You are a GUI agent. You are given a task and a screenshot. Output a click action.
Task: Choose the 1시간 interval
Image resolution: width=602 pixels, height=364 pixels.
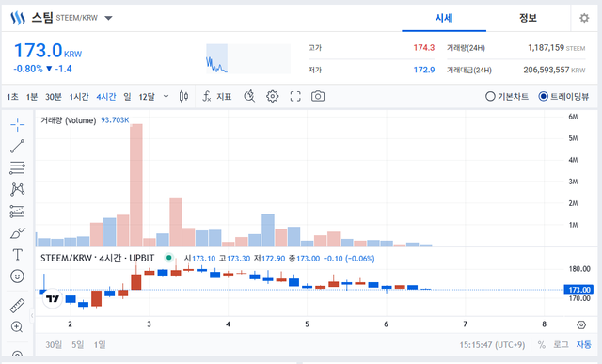coord(79,97)
